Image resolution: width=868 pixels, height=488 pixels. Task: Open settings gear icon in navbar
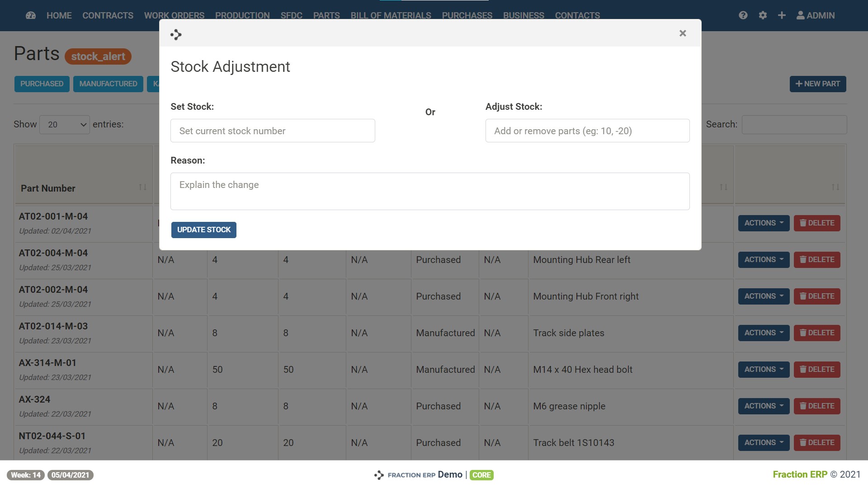pos(763,15)
